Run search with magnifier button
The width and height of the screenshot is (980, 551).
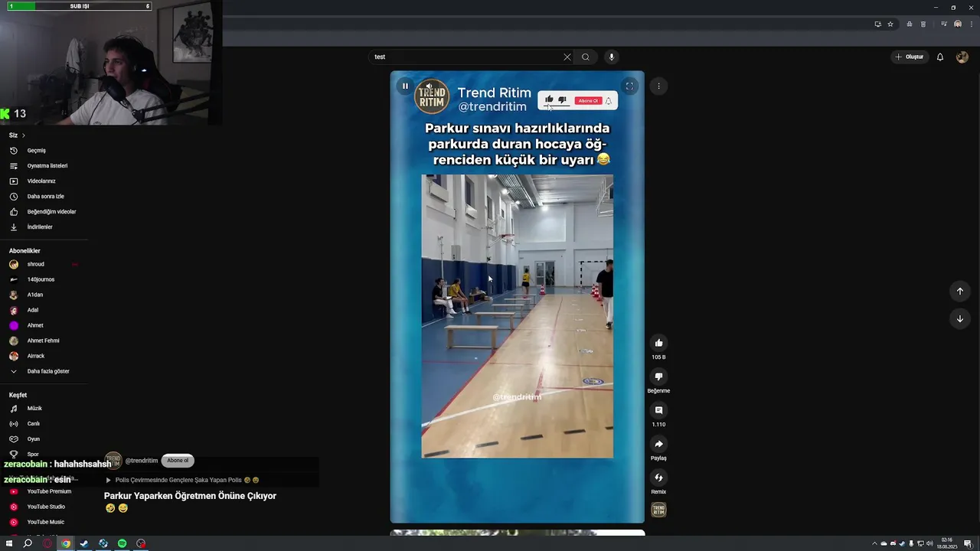[586, 57]
